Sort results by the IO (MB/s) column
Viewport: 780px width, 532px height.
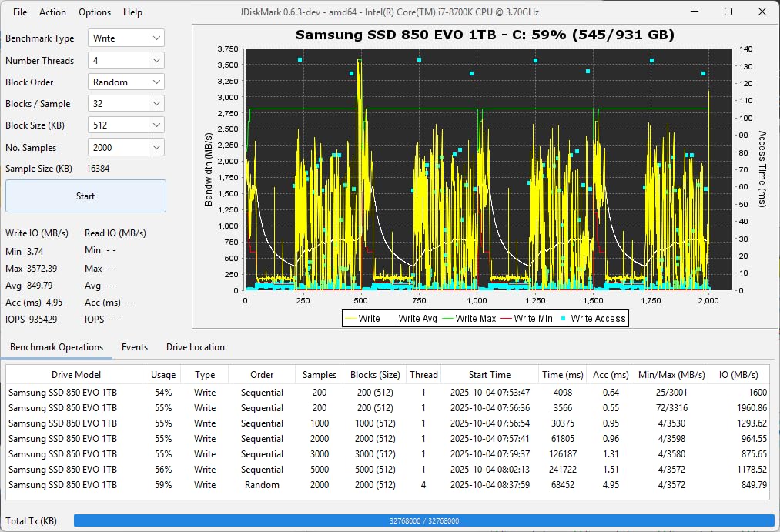click(731, 374)
